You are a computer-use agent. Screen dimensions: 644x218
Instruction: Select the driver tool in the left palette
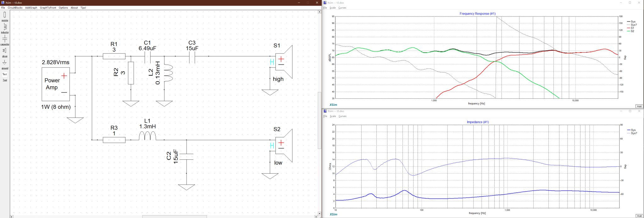pos(5,52)
